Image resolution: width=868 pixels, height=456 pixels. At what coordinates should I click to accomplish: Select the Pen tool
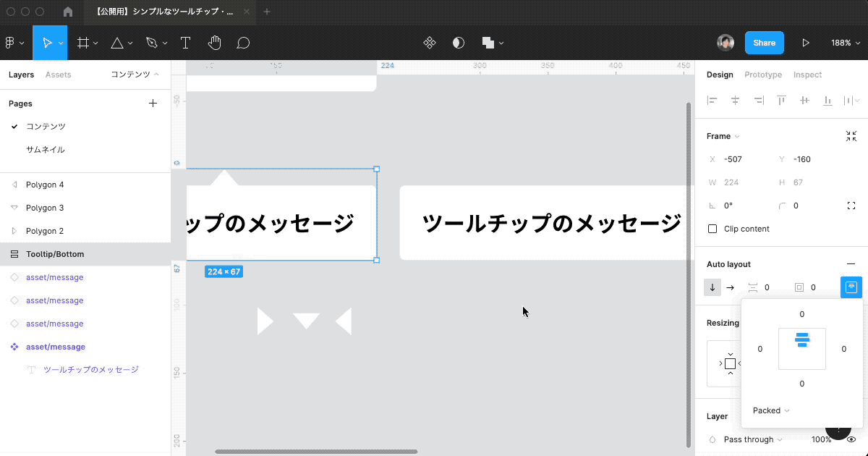(x=150, y=43)
